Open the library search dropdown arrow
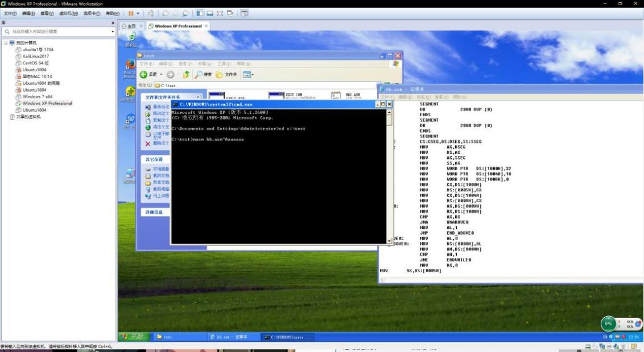 point(113,31)
